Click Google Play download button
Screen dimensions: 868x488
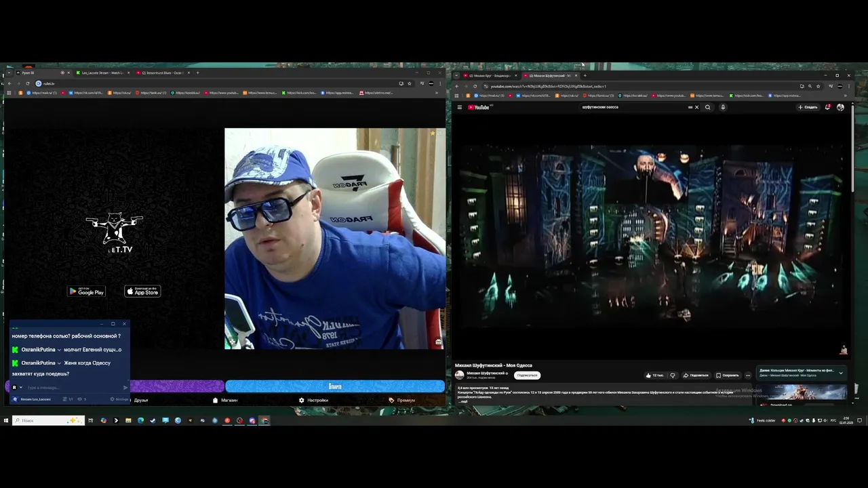(x=86, y=291)
